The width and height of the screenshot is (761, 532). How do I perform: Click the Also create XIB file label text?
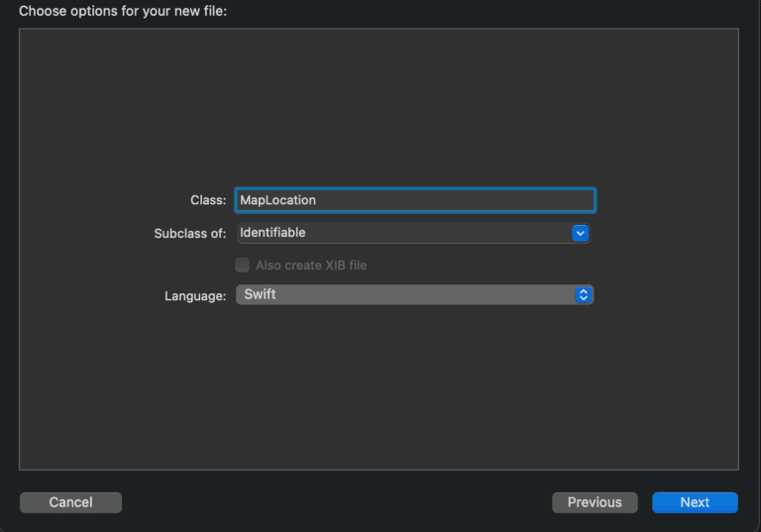click(x=311, y=266)
